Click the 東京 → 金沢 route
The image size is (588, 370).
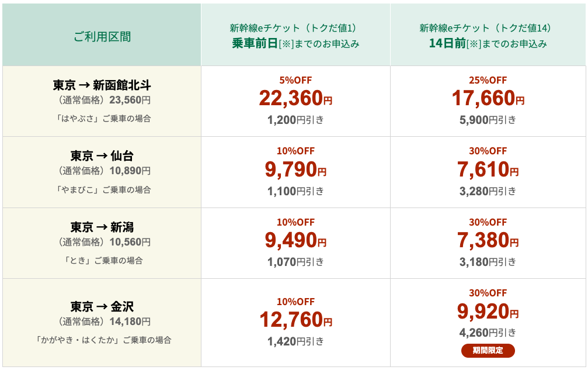tap(102, 306)
